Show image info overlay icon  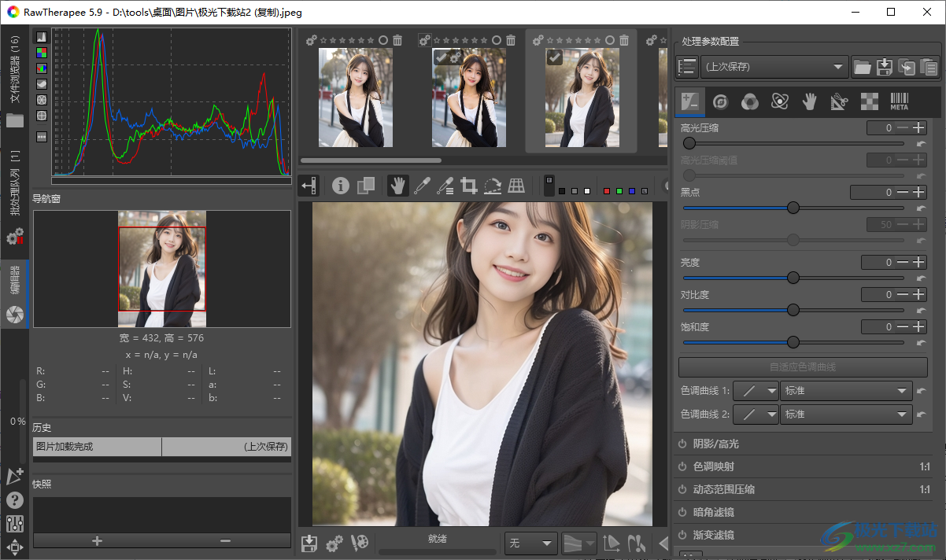point(341,186)
